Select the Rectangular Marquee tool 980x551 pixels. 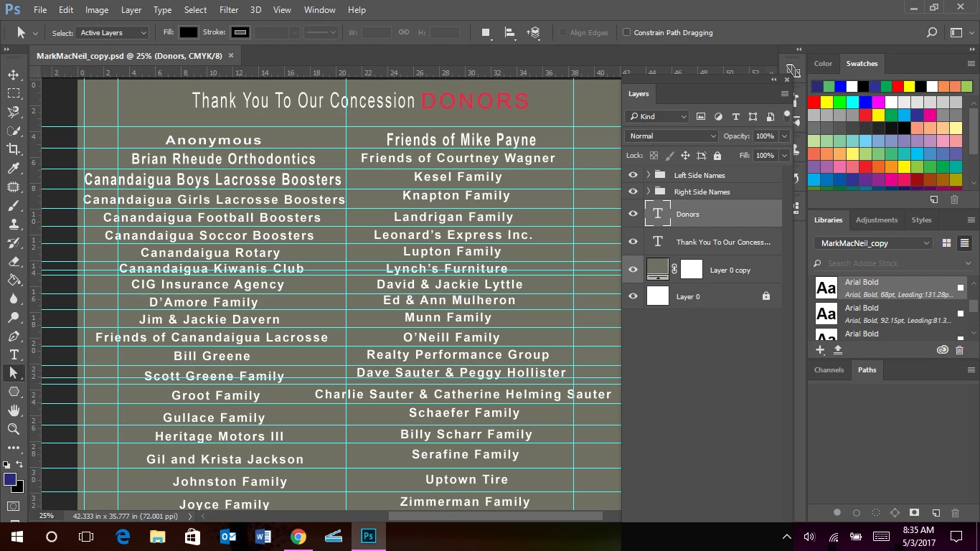[x=14, y=93]
